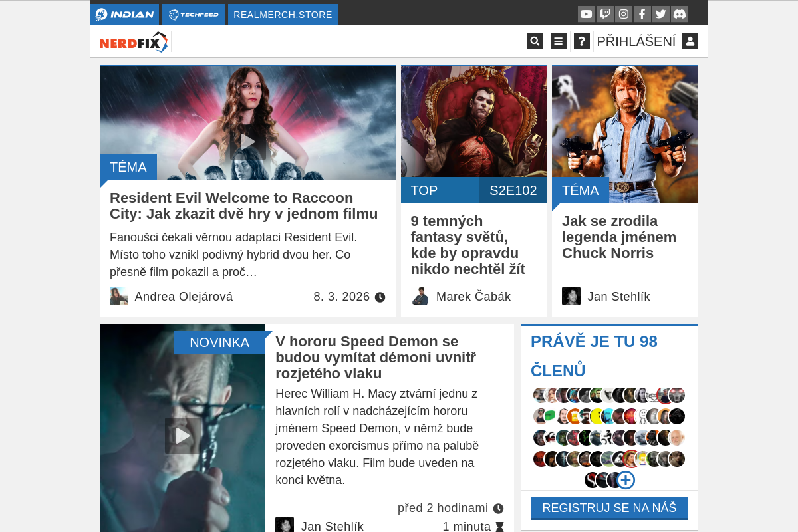
Task: Click the clock icon next to 8. 3. 2026
Action: (380, 297)
